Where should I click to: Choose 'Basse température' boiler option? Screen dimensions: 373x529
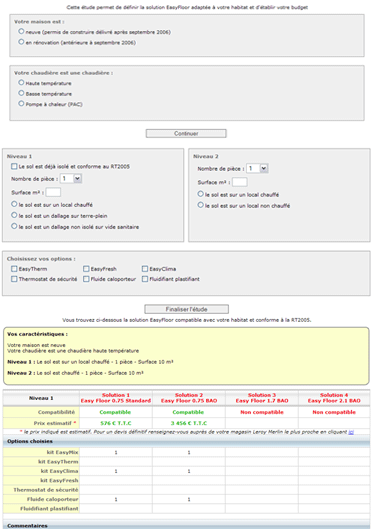[21, 93]
